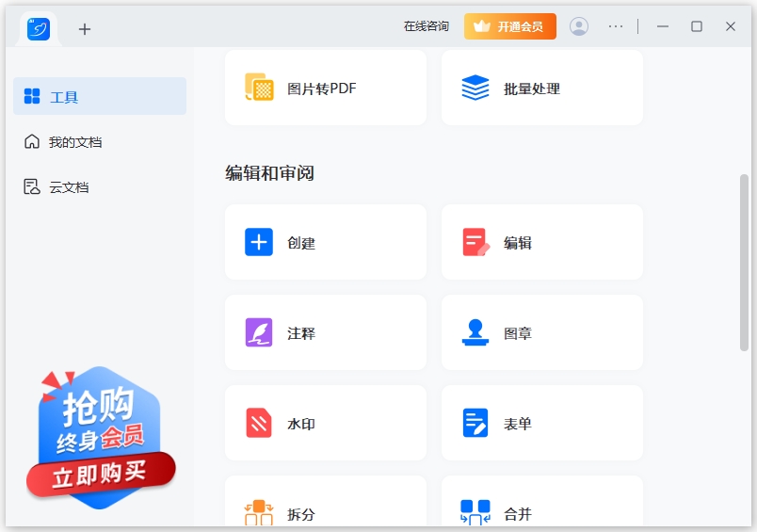This screenshot has width=757, height=532.
Task: Open the 拆分 tool label
Action: [301, 514]
